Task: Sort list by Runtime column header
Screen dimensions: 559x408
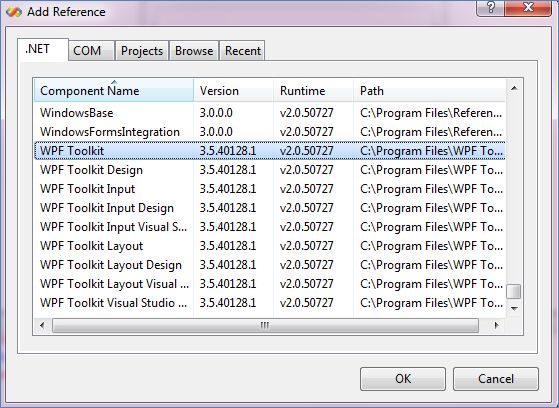Action: tap(313, 91)
